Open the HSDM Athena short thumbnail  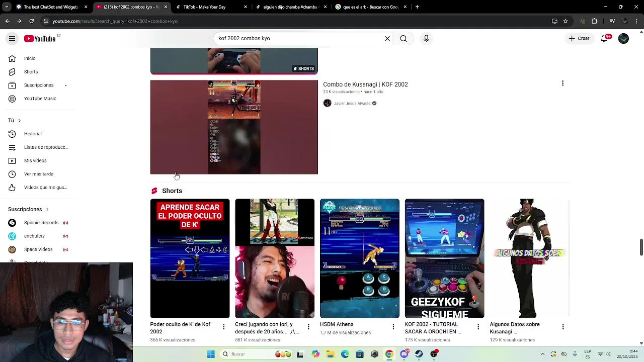pyautogui.click(x=360, y=258)
